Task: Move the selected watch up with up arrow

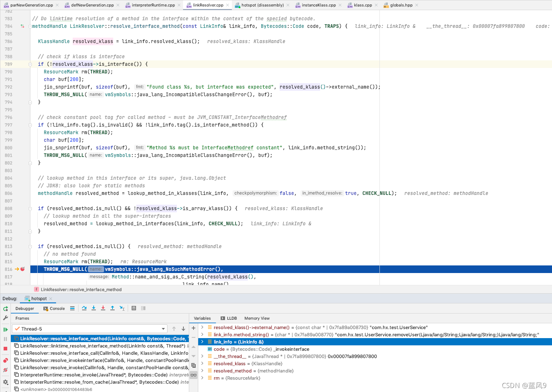Action: pos(194,347)
